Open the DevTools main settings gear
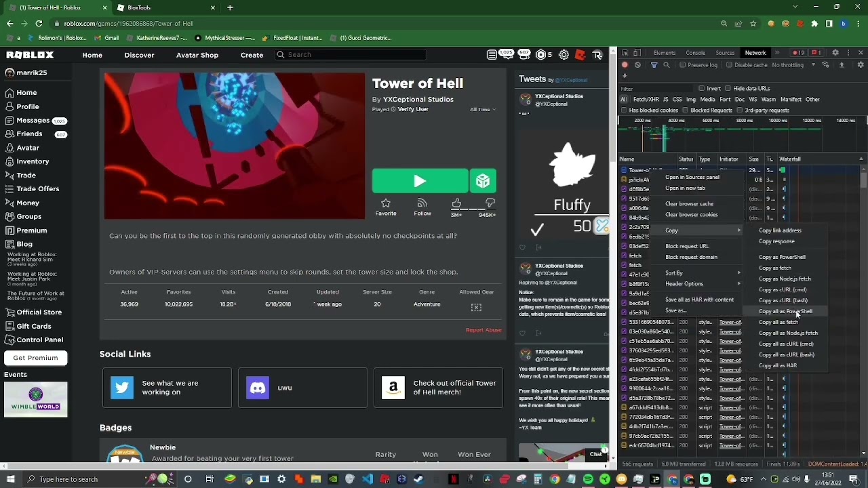 (x=835, y=53)
